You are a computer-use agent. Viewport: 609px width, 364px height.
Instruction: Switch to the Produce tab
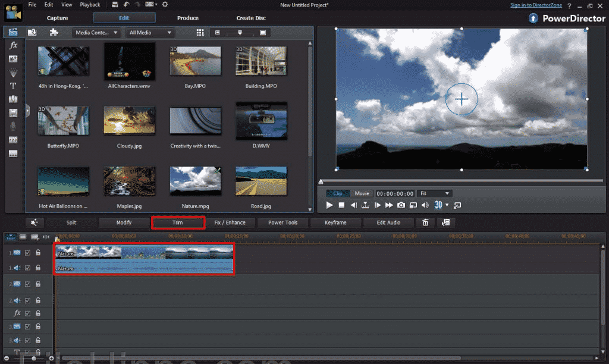(x=187, y=18)
